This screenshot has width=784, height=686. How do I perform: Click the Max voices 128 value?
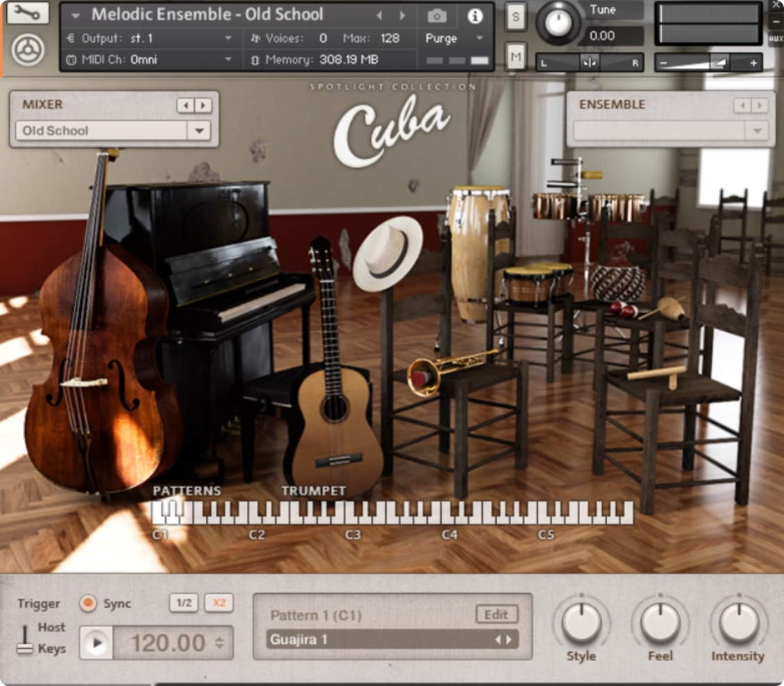(390, 38)
